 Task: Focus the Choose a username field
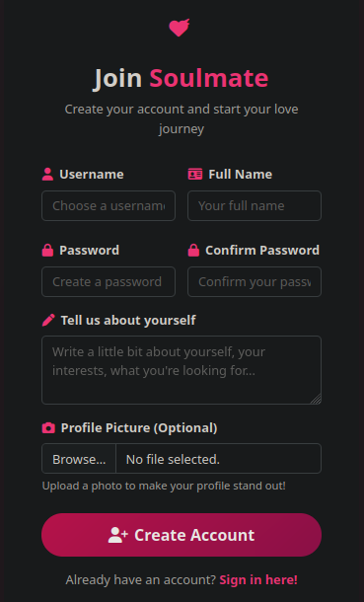click(x=109, y=206)
